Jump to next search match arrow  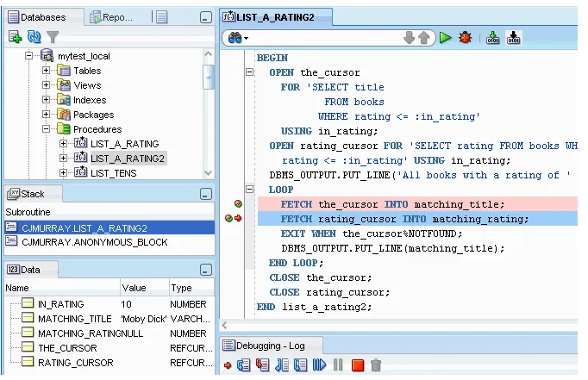coord(409,38)
